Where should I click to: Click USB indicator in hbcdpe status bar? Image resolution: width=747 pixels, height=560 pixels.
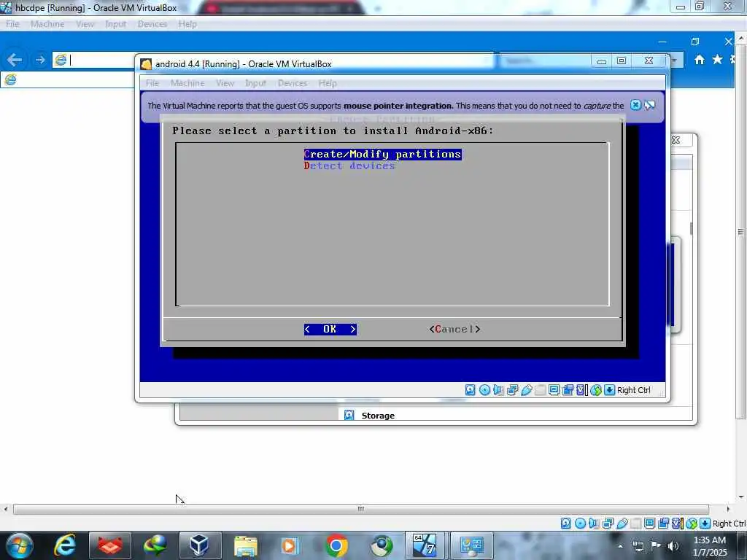click(622, 524)
